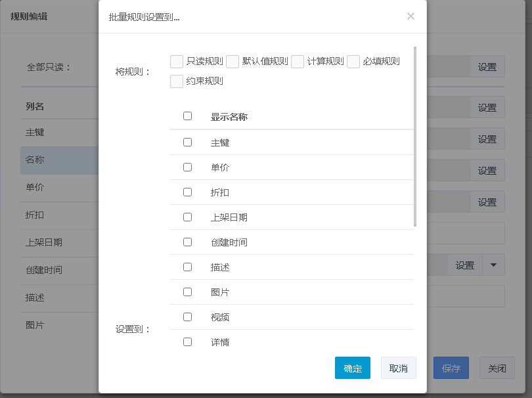Viewport: 532px width, 398px height.
Task: Check the 上架日期 row checkbox
Action: pos(187,217)
